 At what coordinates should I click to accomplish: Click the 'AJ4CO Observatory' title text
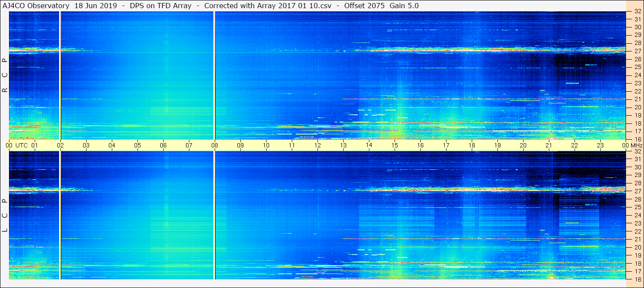[36, 6]
